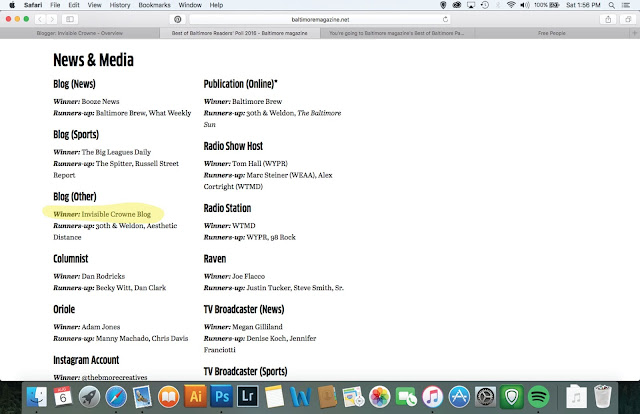Open Calendar from the dock
Screen dimensions: 640x414
coord(62,396)
